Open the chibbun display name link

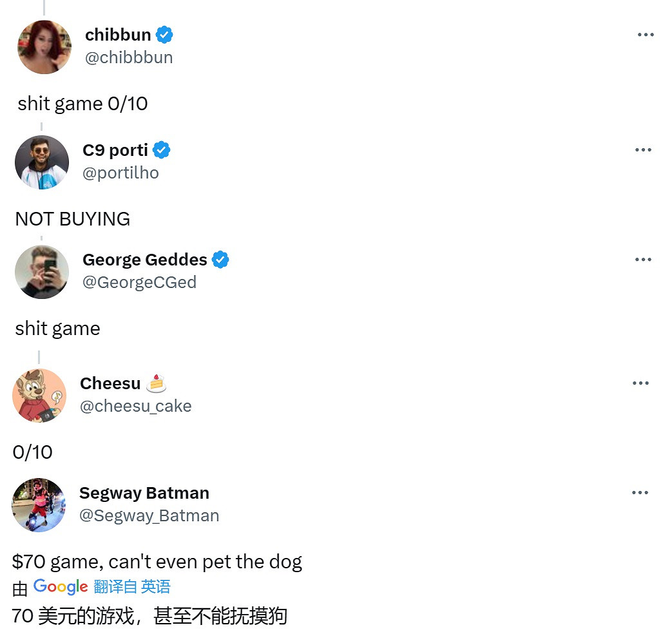click(118, 35)
